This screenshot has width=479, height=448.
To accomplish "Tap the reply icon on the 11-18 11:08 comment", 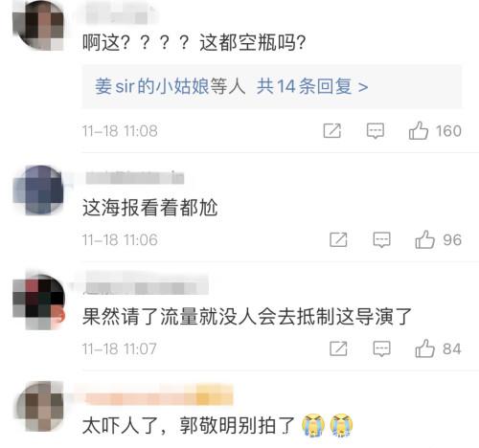I will (x=376, y=131).
